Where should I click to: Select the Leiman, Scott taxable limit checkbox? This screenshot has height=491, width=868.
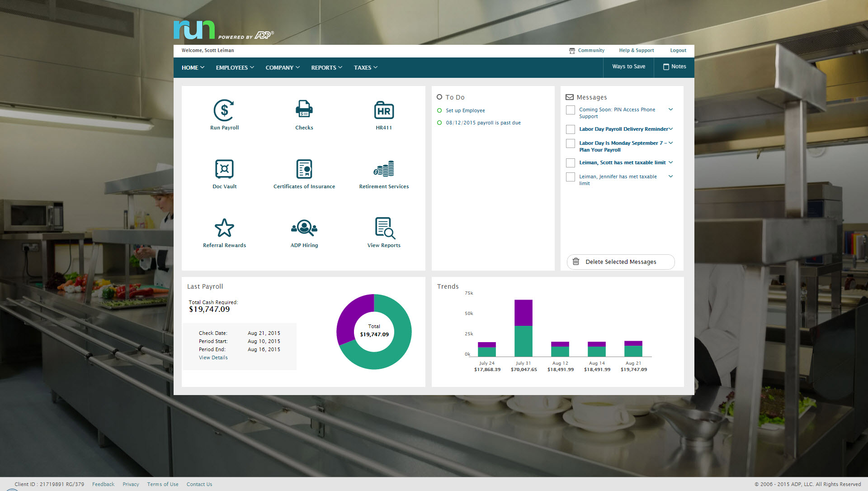571,163
